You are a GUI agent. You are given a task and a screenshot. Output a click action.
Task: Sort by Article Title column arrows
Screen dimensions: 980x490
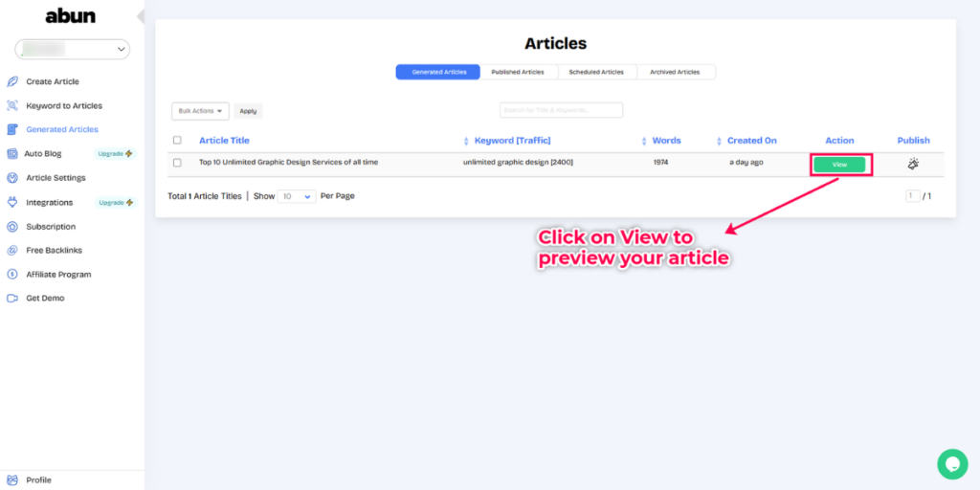tap(466, 142)
